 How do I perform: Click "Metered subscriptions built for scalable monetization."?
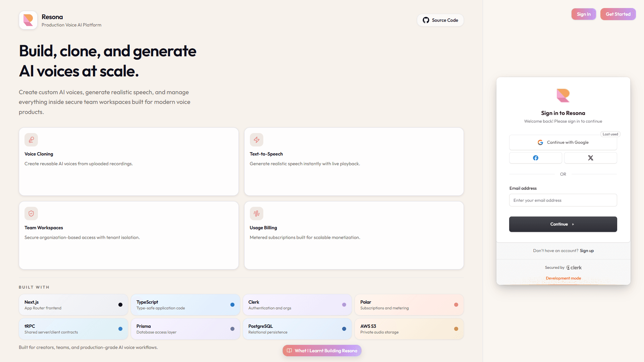point(305,237)
